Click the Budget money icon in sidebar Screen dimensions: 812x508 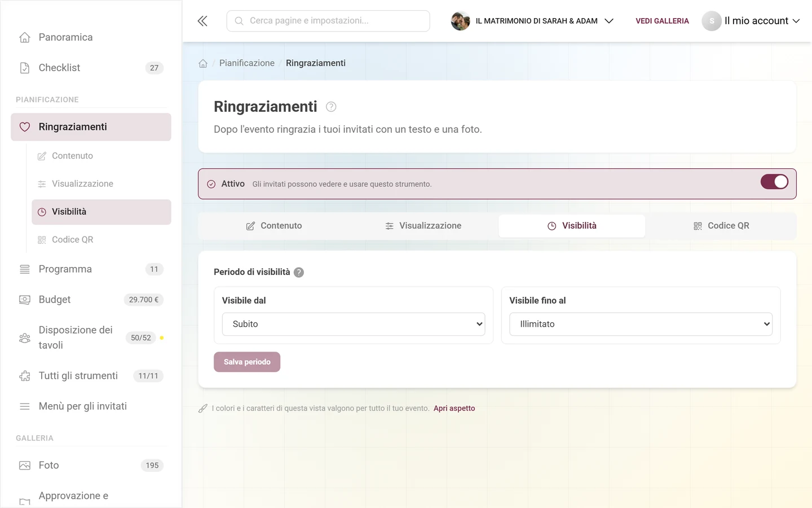click(25, 300)
